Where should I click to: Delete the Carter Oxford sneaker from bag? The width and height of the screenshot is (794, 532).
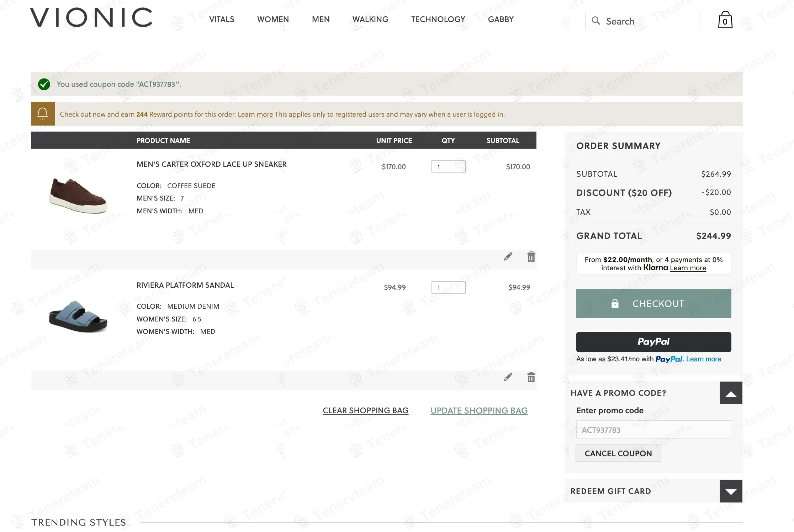pyautogui.click(x=531, y=256)
